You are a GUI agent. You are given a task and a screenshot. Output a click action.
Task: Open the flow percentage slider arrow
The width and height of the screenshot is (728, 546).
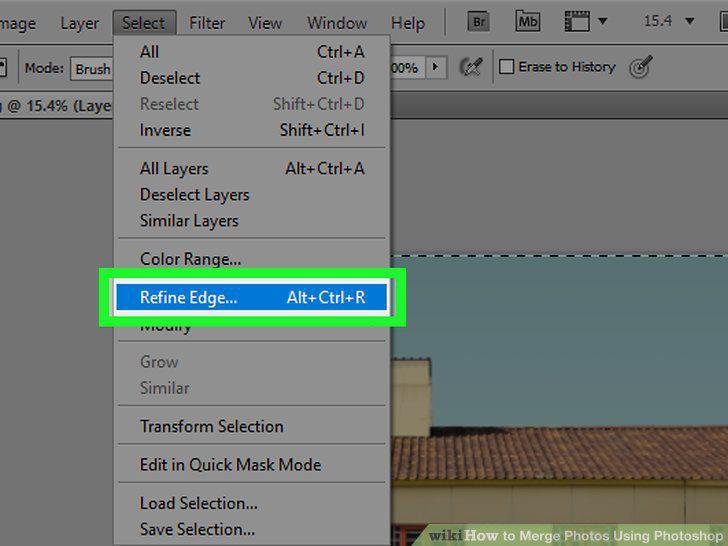(436, 67)
